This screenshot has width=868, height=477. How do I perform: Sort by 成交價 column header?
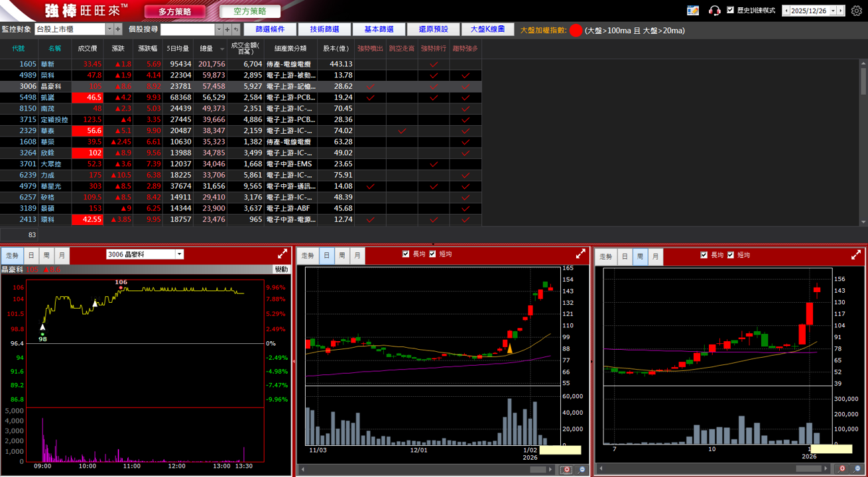87,48
